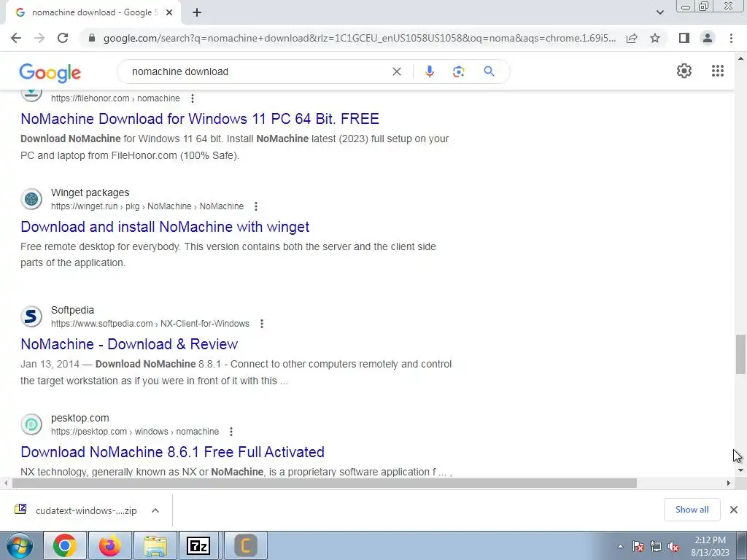Click the Chrome address bar URL
747x560 pixels.
[360, 38]
